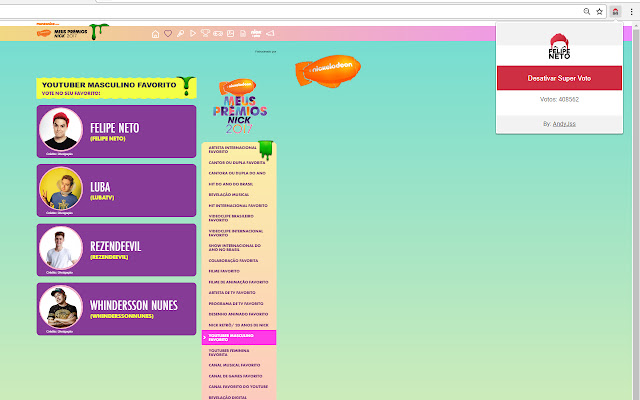Select Revelação Musical category
Viewport: 640px width, 400px height.
[229, 195]
